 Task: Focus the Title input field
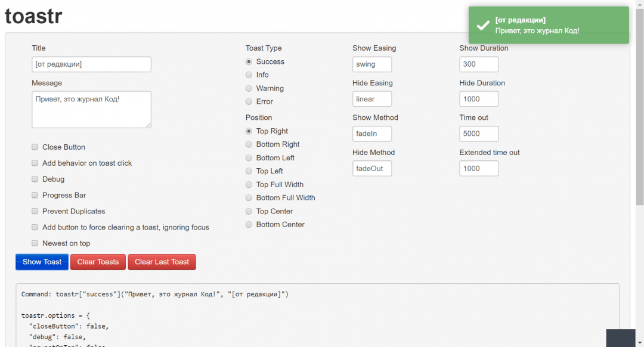coord(91,64)
